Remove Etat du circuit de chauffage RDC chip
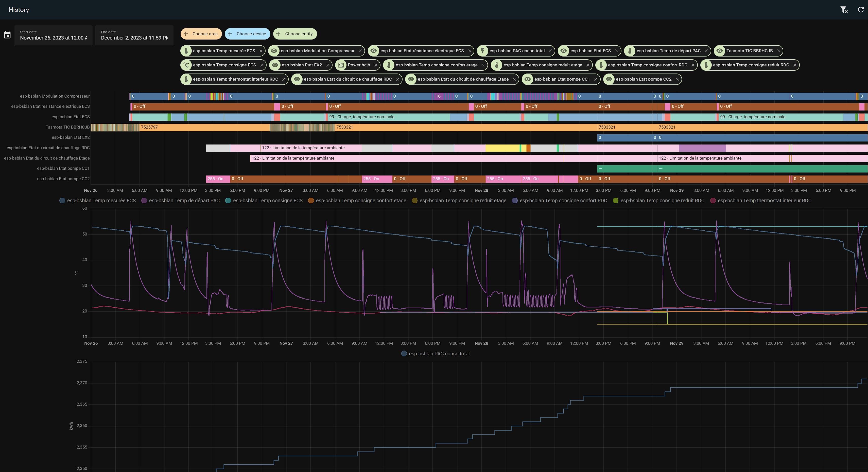868x472 pixels. pyautogui.click(x=398, y=79)
